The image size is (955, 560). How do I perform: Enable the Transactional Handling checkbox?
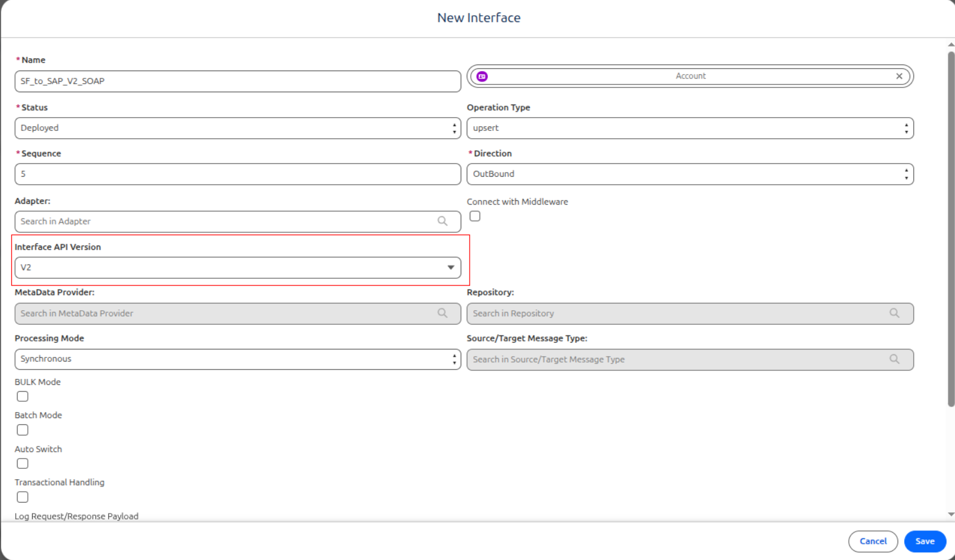click(22, 497)
